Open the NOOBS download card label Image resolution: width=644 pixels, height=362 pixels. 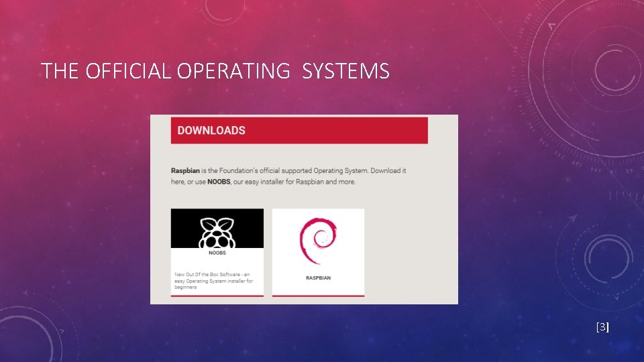(217, 253)
